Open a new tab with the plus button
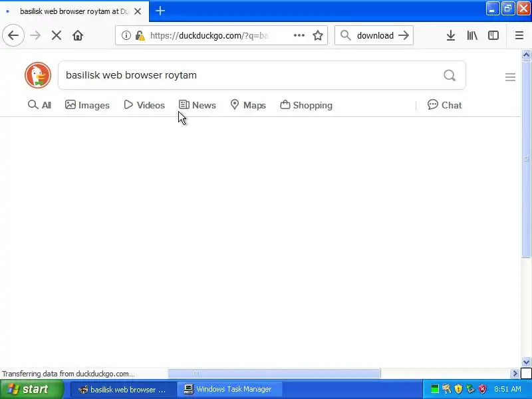Screen dimensions: 532x399 160,11
